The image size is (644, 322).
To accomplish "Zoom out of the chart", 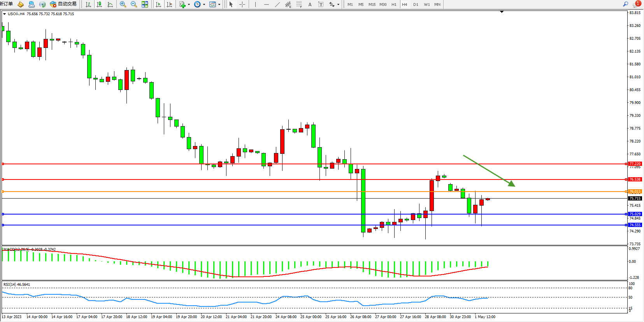I will tap(134, 4).
